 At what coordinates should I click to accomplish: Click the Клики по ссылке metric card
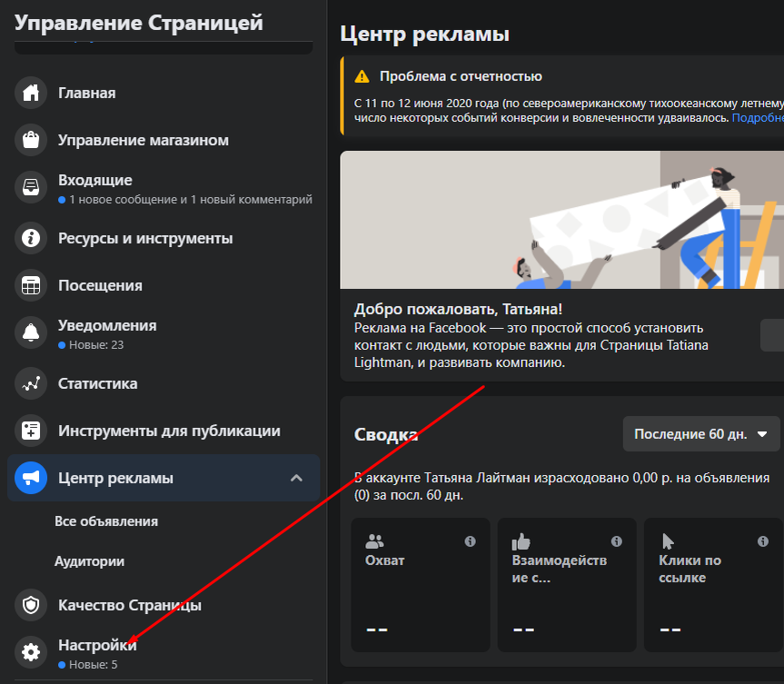click(x=713, y=585)
